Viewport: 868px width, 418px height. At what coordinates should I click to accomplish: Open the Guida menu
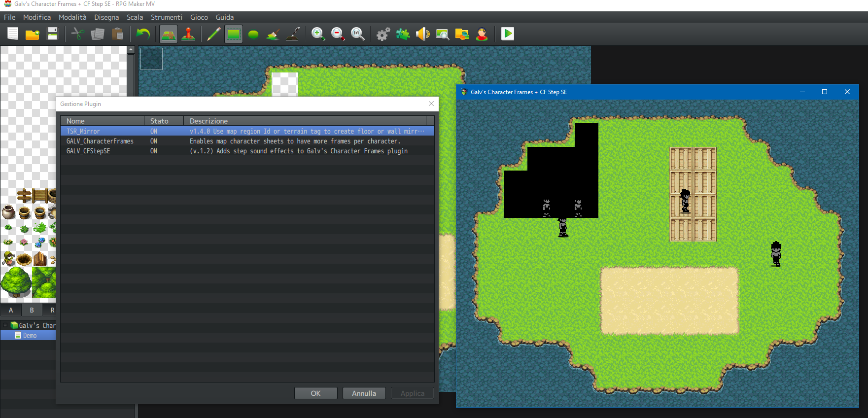(225, 17)
